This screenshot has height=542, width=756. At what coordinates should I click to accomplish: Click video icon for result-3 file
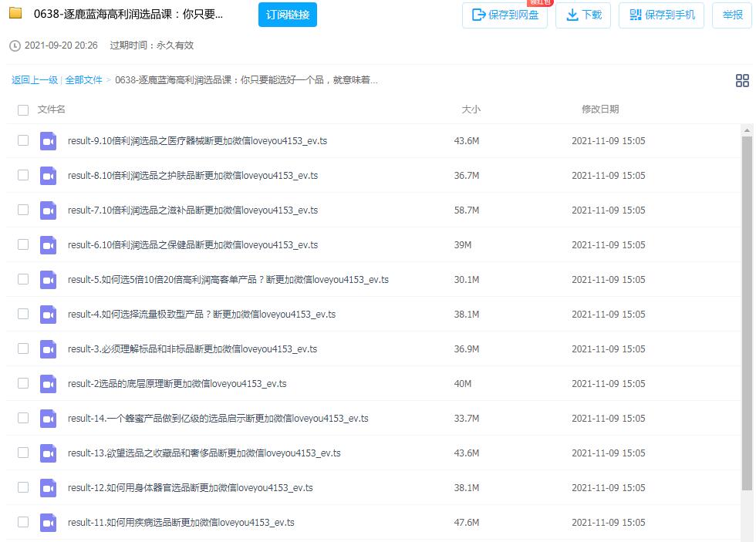(x=48, y=349)
